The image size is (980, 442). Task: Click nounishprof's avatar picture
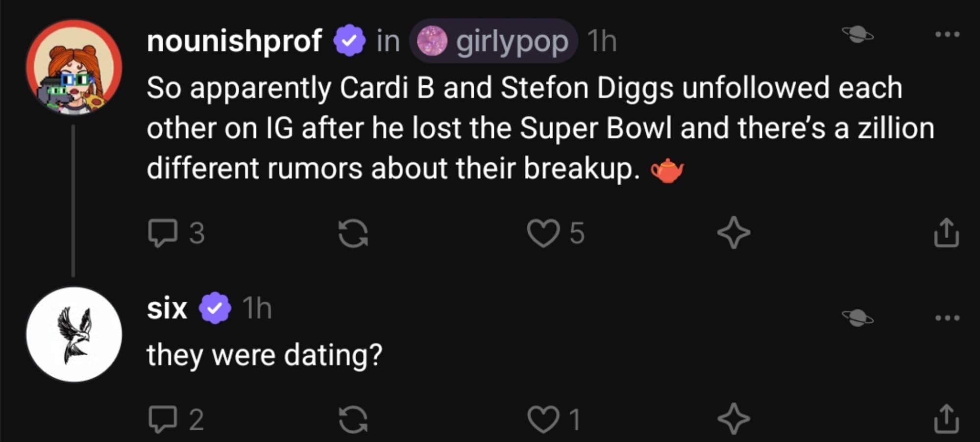point(74,68)
